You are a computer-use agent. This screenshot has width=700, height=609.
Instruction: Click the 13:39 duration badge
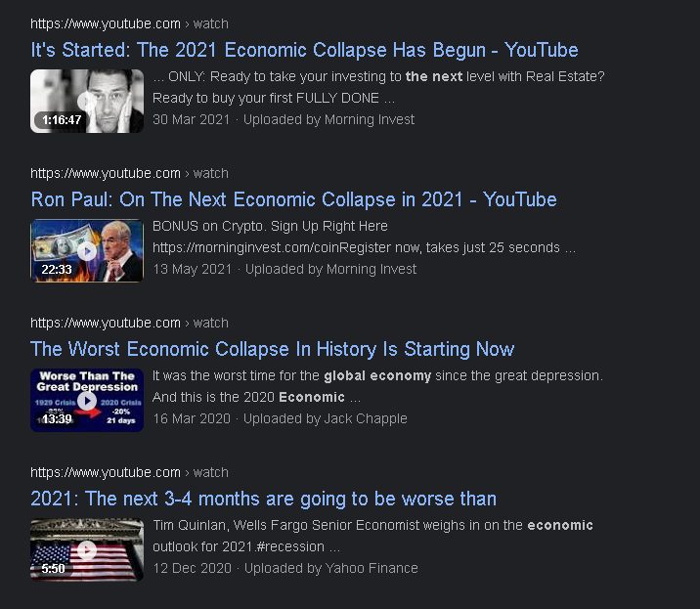coord(57,418)
